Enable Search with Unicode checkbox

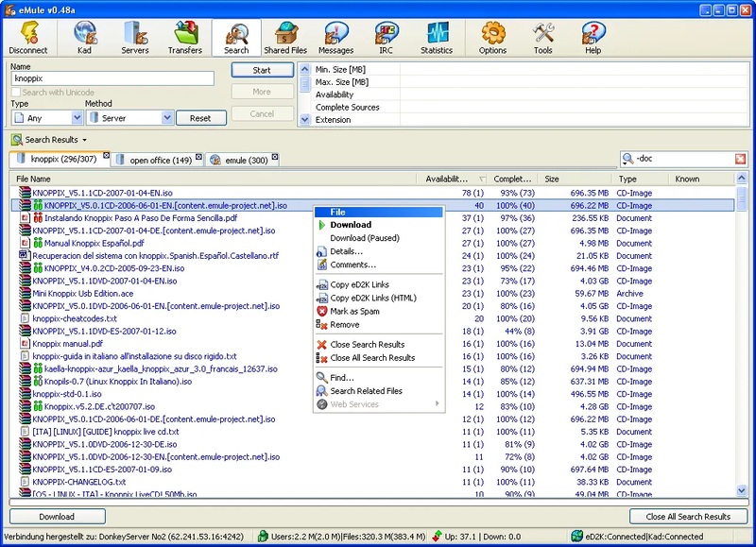[16, 93]
